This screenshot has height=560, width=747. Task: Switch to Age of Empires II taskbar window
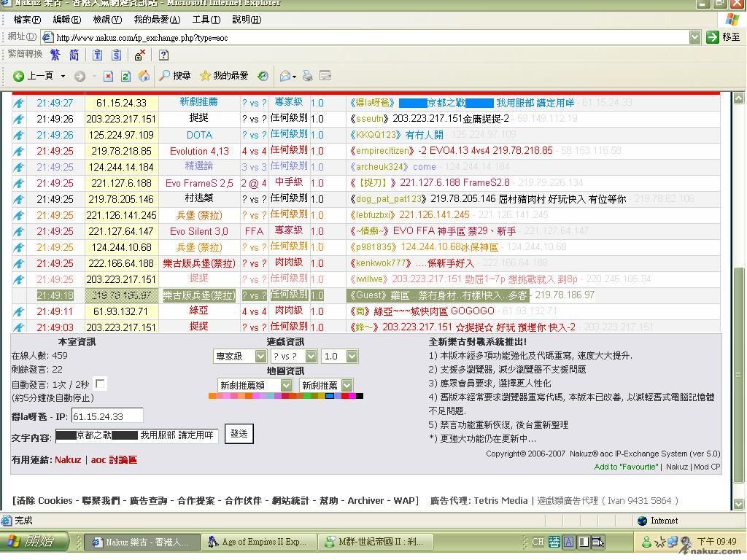tap(259, 542)
